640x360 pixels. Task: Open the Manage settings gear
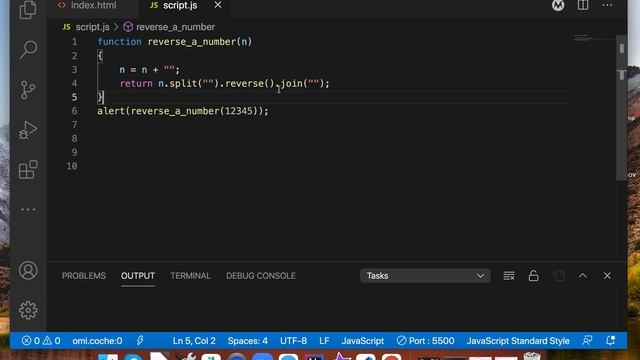coord(28,310)
